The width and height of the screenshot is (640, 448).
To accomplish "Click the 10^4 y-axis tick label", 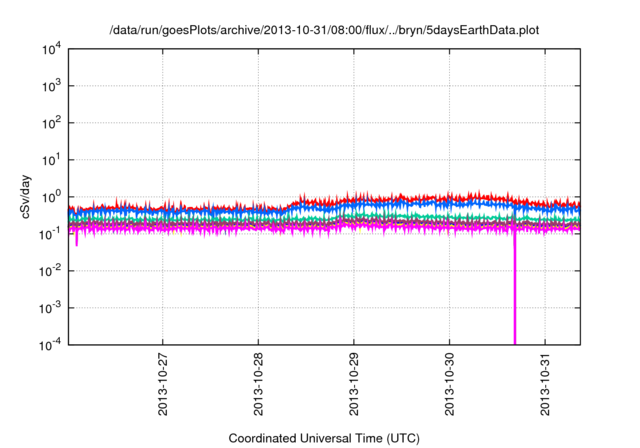I will click(51, 50).
